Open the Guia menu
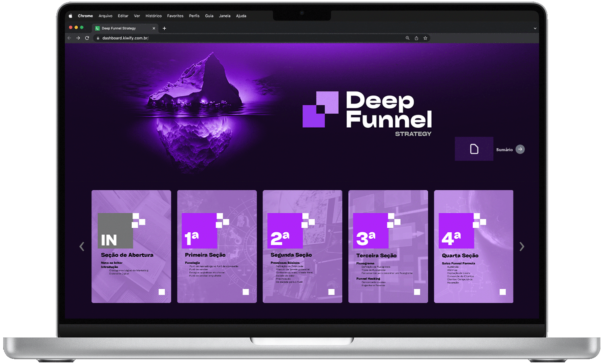604x364 pixels. click(x=209, y=16)
